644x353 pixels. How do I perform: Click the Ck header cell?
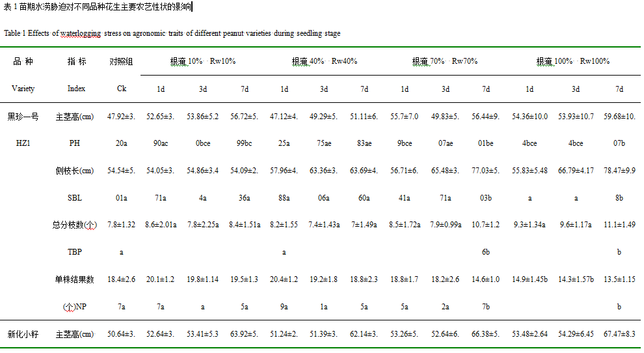pyautogui.click(x=122, y=89)
